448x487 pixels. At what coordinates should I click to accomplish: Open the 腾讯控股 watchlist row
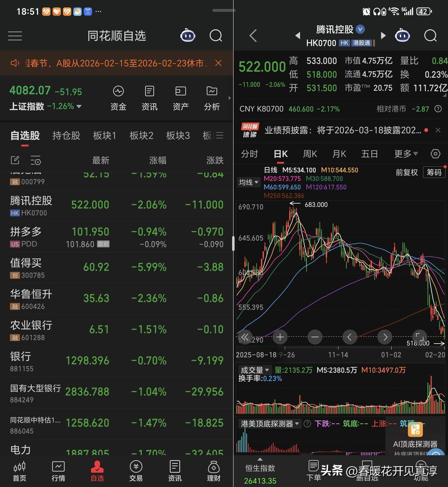pyautogui.click(x=117, y=206)
